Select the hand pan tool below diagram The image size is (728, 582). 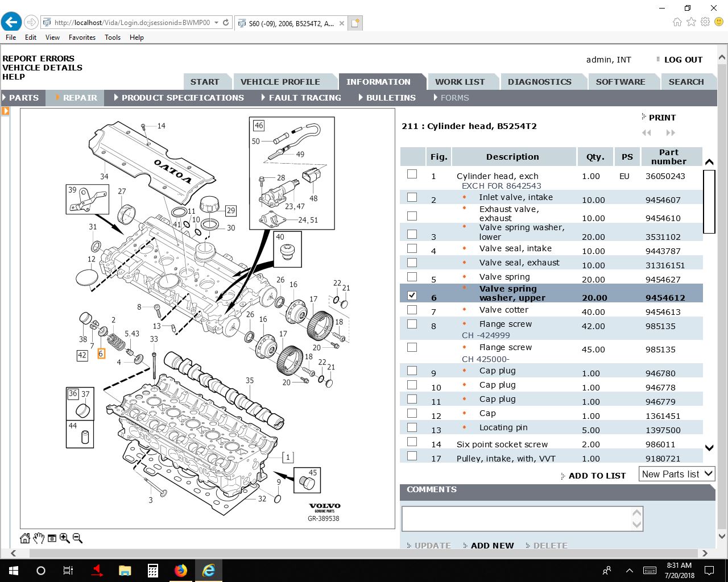coord(39,538)
